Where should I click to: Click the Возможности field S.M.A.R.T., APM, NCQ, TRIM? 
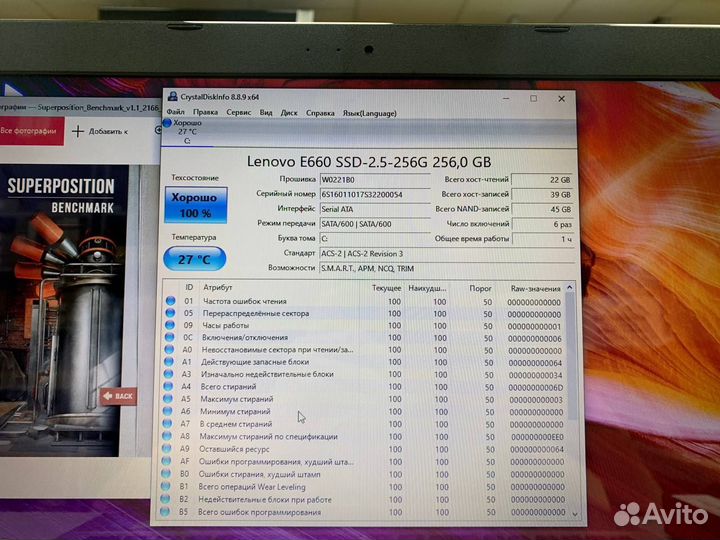446,268
